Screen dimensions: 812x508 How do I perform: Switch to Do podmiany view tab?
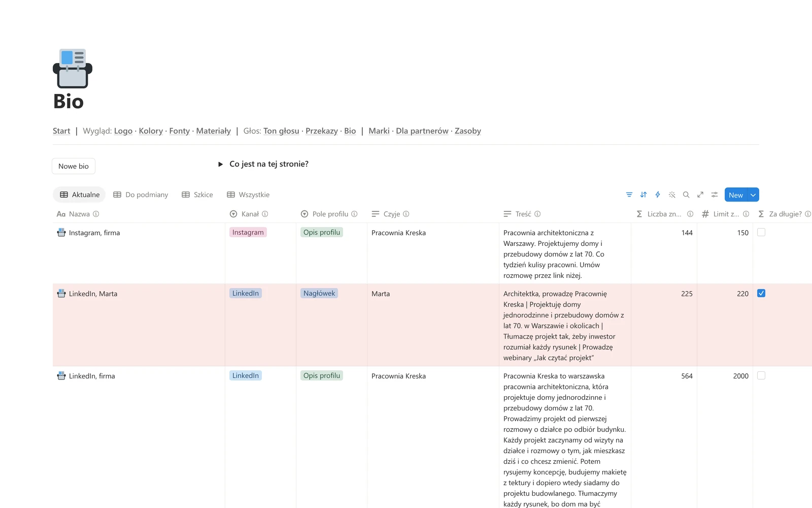(141, 195)
